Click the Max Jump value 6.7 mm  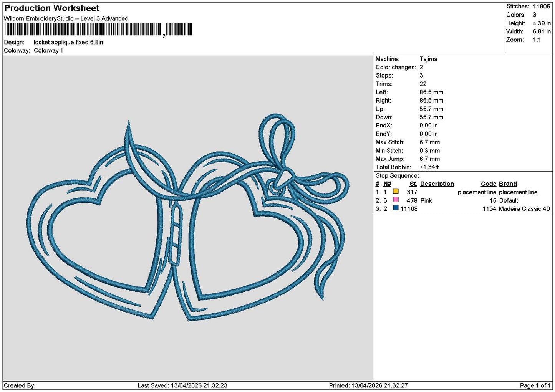[x=430, y=159]
